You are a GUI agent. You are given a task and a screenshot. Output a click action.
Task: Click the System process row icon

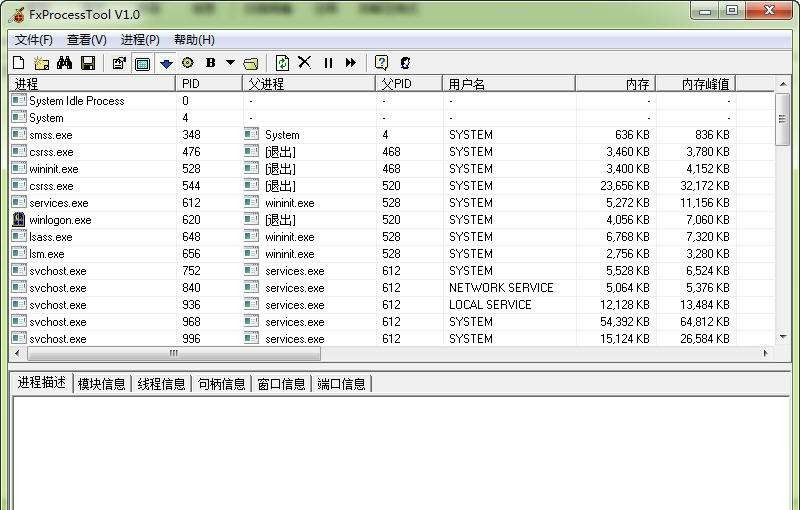(19, 118)
